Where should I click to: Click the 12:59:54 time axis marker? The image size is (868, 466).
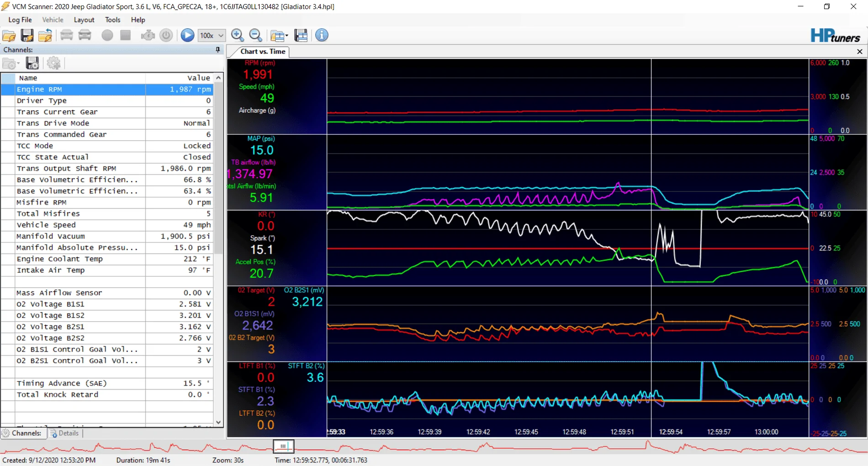[x=670, y=432]
